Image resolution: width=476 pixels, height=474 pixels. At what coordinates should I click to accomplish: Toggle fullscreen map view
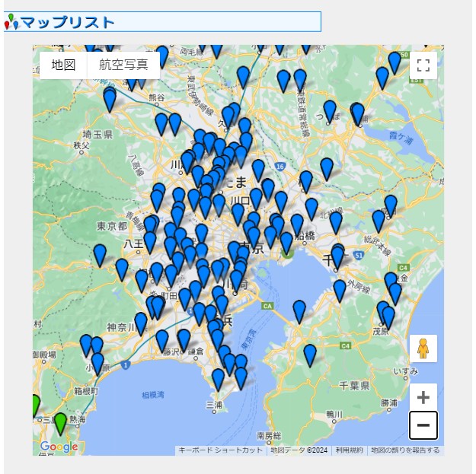(423, 65)
